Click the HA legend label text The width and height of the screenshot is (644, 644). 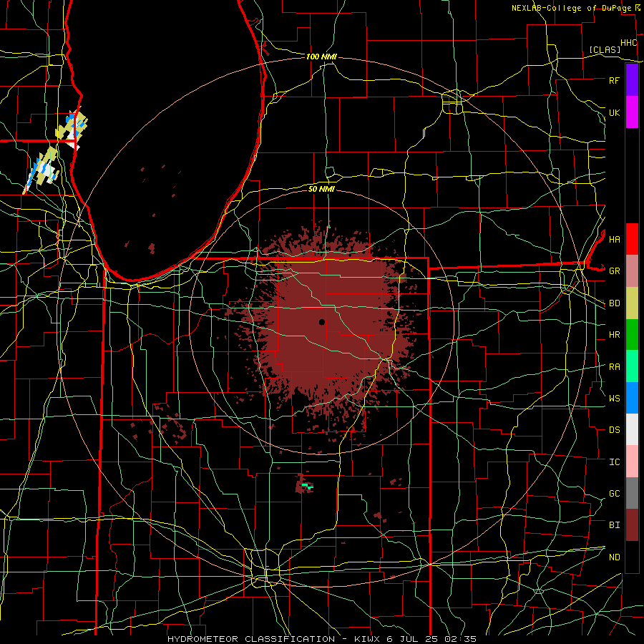coord(614,239)
